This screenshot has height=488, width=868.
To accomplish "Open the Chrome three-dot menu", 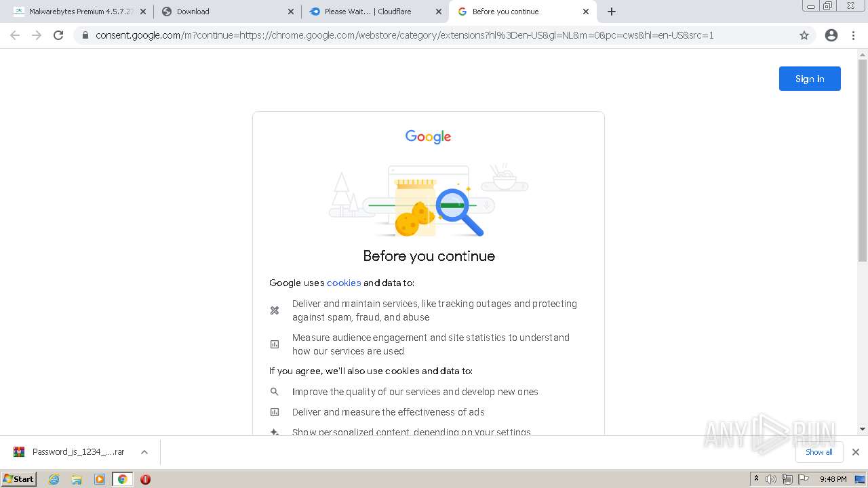I will click(853, 35).
